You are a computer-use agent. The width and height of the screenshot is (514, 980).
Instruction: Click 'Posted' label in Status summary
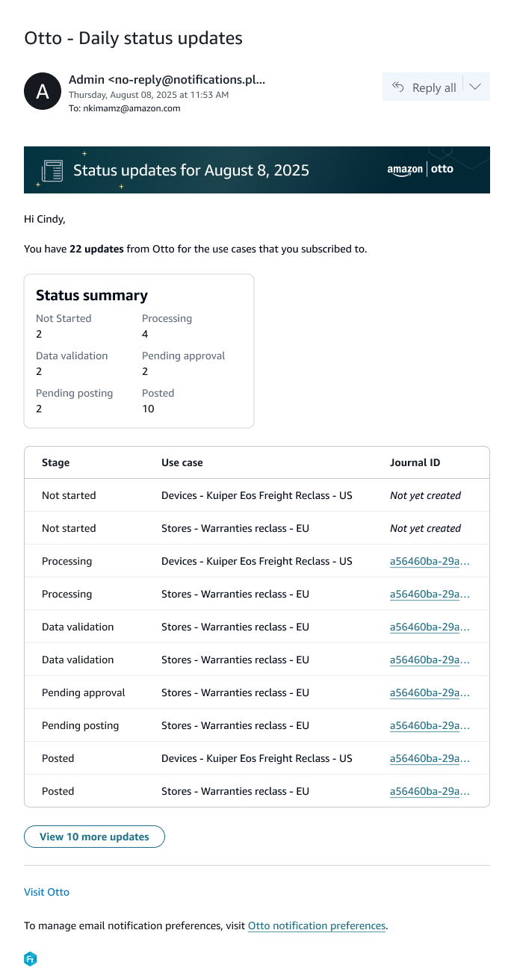point(158,393)
